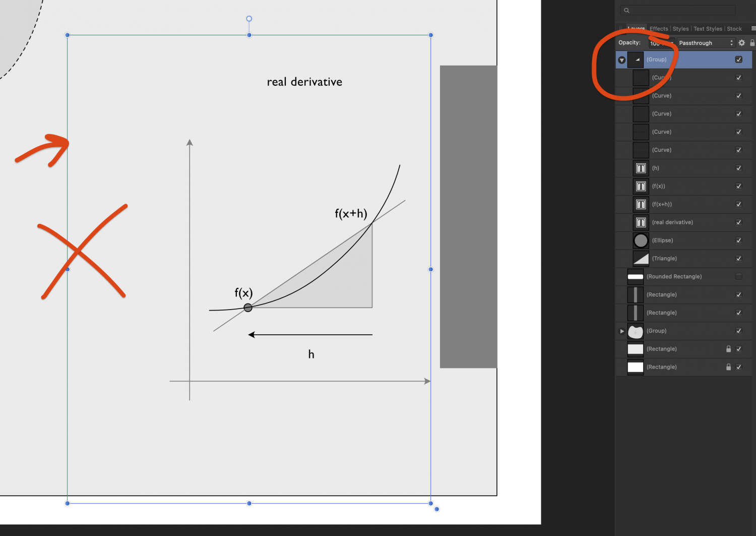Switch to the Styles tab

pyautogui.click(x=680, y=29)
